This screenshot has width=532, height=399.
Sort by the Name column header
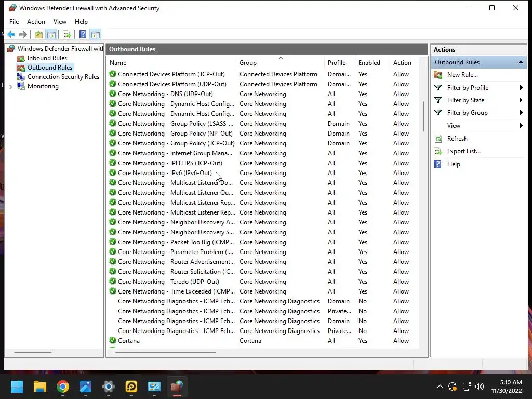pyautogui.click(x=171, y=63)
